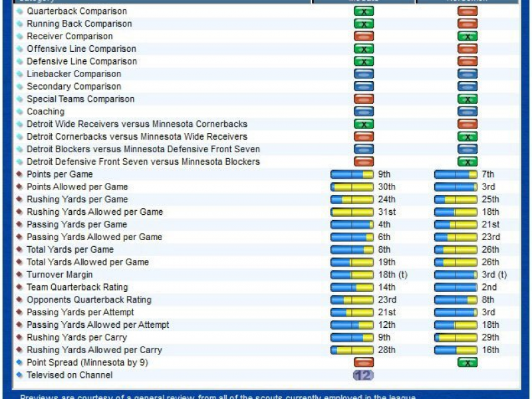
Task: Click Detroit's Passing Yards per Game bar
Action: [352, 225]
